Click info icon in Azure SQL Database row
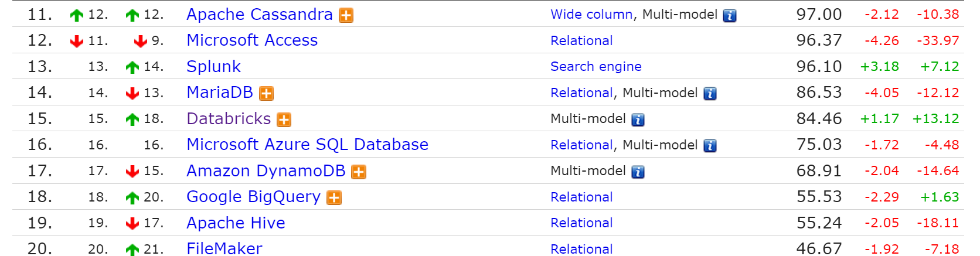980x256 pixels. click(x=710, y=146)
